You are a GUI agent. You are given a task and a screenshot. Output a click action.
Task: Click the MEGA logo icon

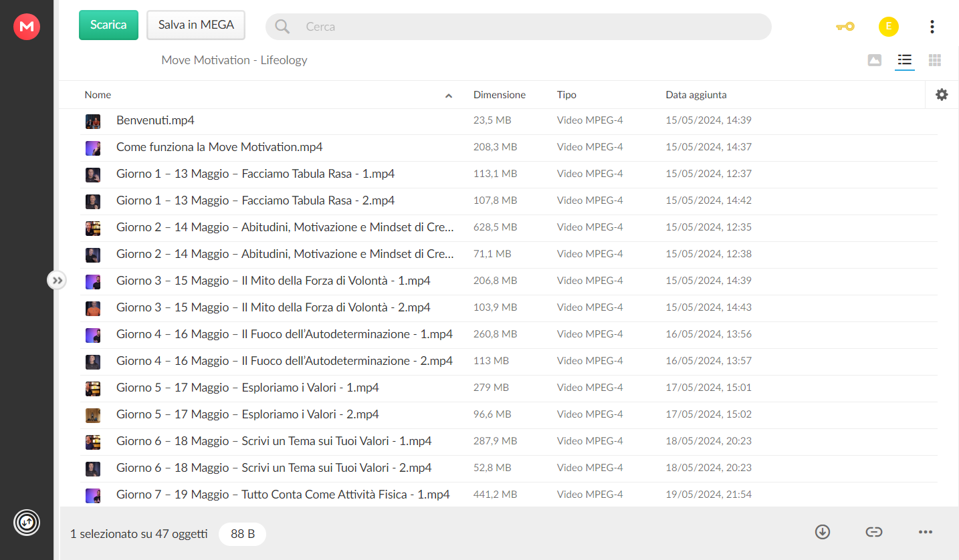27,27
